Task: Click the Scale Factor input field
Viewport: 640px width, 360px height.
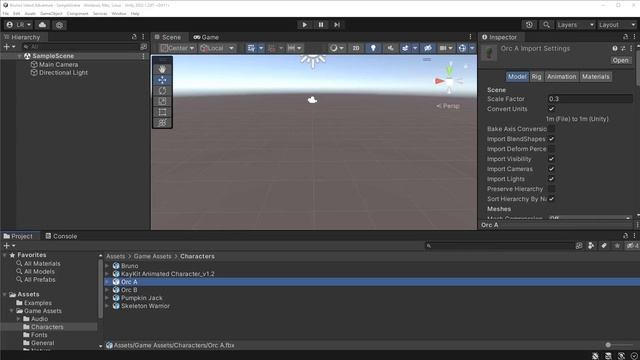Action: tap(590, 99)
